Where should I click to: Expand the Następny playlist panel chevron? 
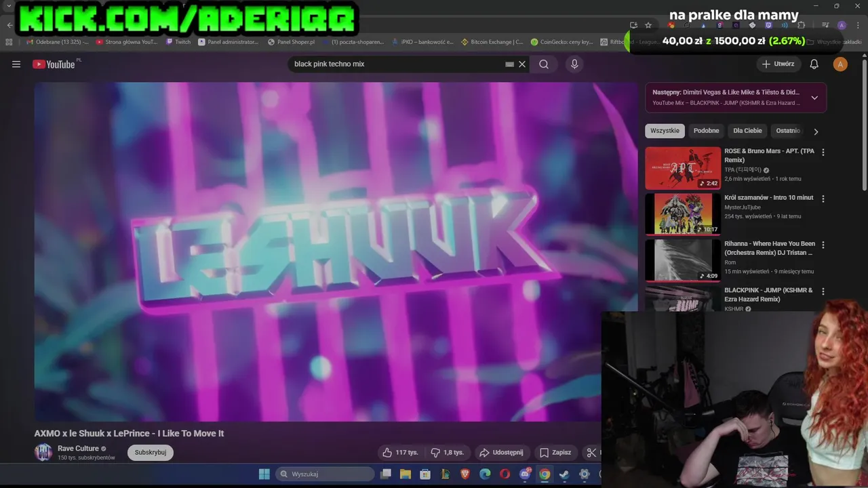814,98
